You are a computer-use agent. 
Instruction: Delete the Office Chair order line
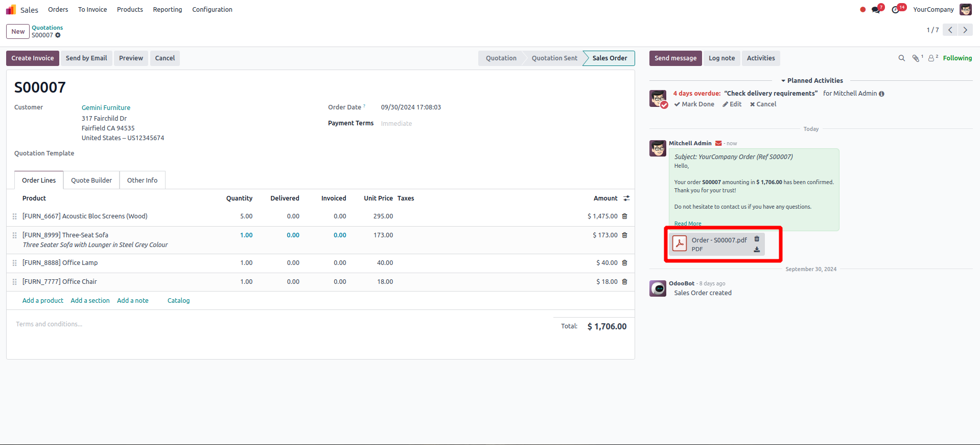624,282
